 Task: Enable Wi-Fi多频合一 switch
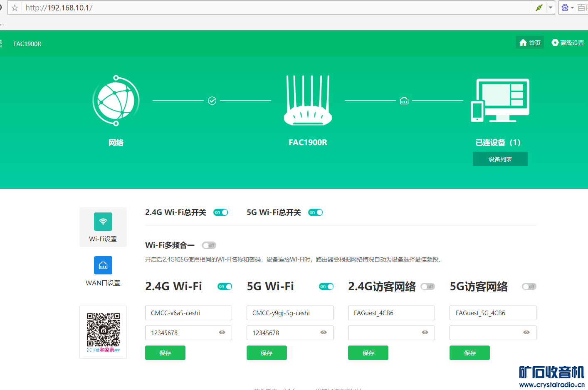[209, 245]
